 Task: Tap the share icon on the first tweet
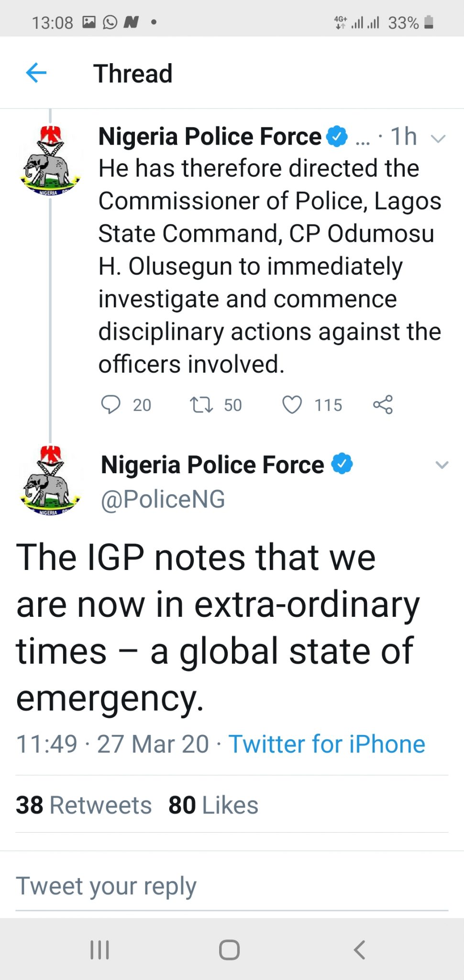(383, 404)
